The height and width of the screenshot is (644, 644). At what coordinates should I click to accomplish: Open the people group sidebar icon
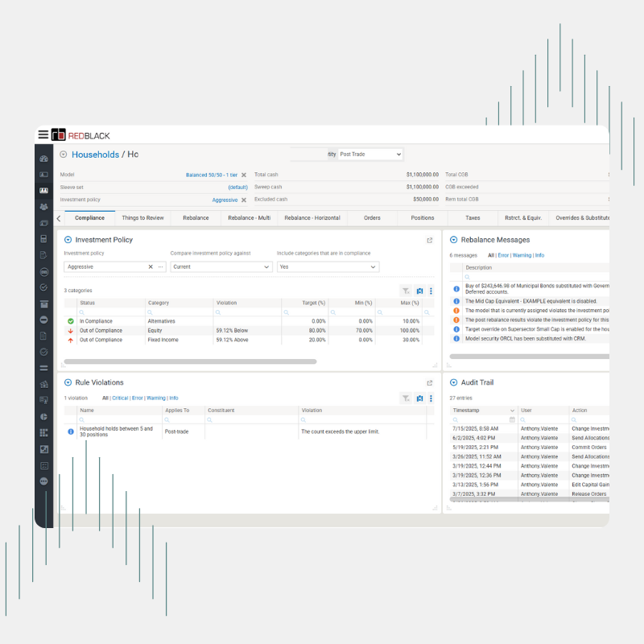(x=44, y=207)
